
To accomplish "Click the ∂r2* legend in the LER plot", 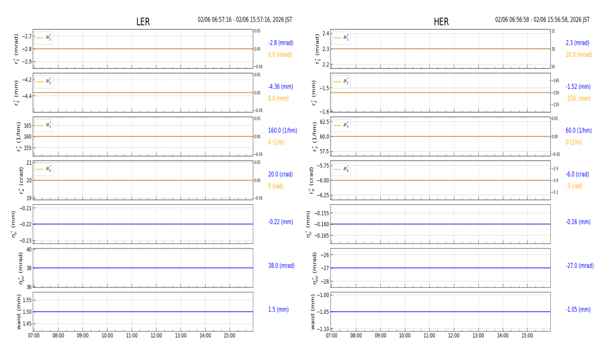I will point(44,82).
